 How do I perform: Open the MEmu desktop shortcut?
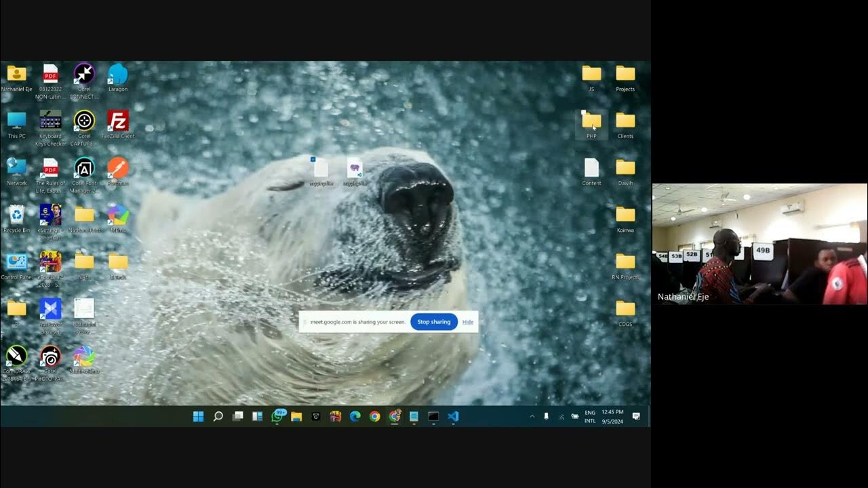[118, 219]
